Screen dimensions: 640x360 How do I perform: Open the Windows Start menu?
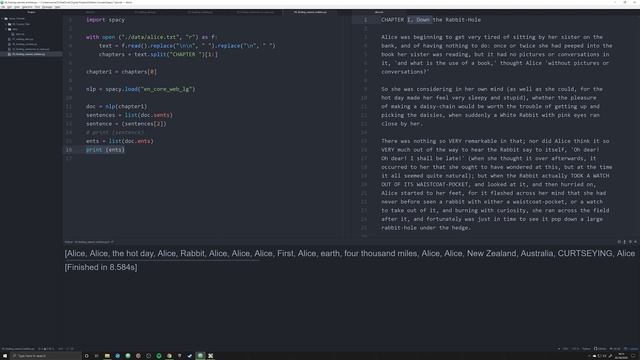pos(4,356)
